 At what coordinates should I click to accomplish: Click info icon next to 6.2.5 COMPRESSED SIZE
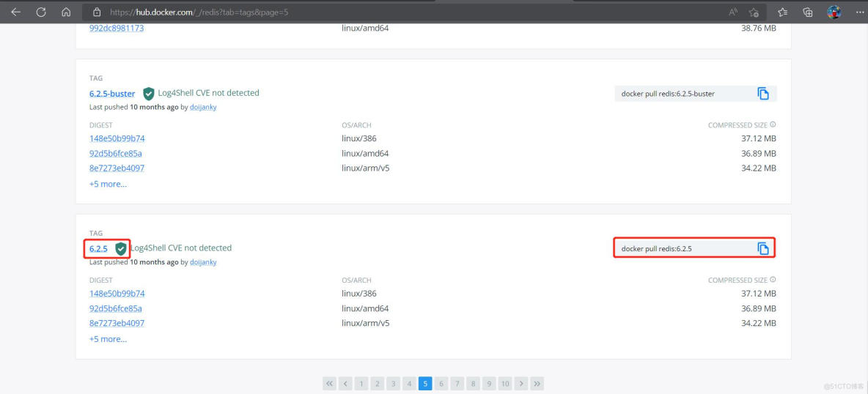point(773,280)
